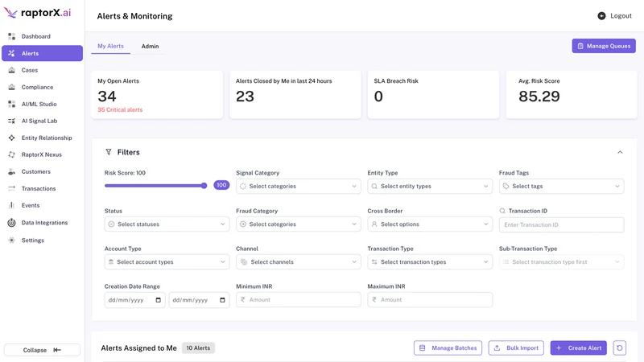The image size is (644, 362).
Task: Click the Transaction ID search icon
Action: pos(502,211)
